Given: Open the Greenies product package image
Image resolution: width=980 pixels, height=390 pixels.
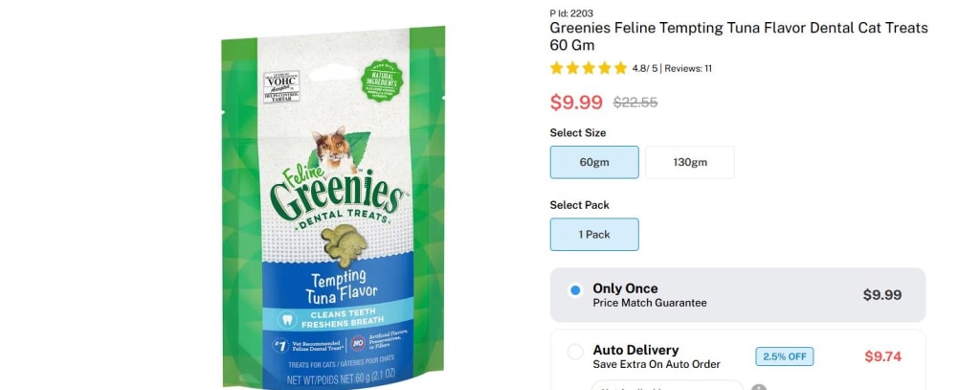Looking at the screenshot, I should pyautogui.click(x=333, y=208).
